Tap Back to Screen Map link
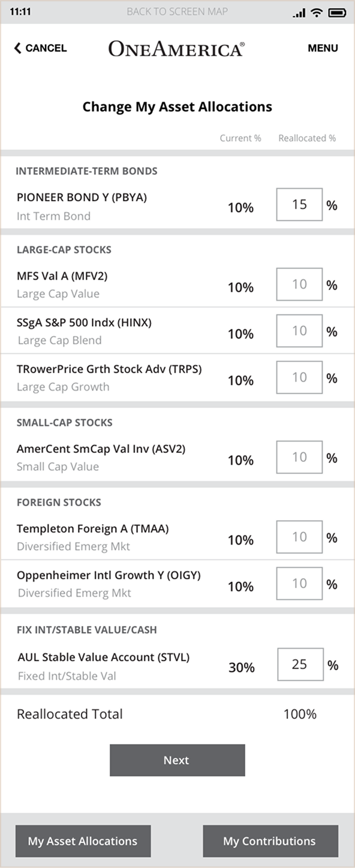 tap(177, 11)
